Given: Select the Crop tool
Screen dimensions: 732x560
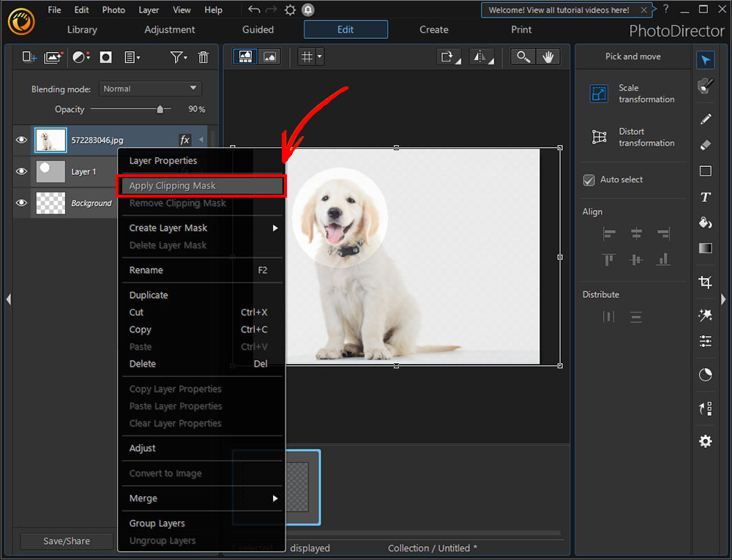Looking at the screenshot, I should [x=705, y=282].
